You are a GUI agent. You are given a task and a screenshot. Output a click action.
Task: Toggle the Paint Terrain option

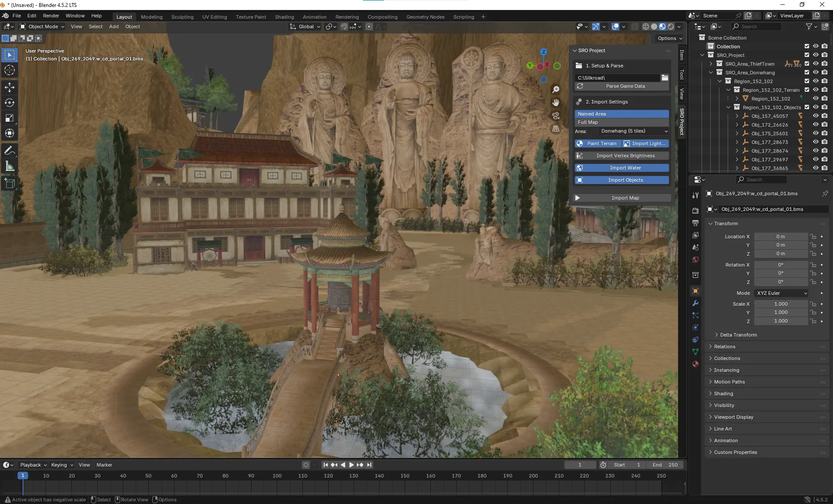pyautogui.click(x=597, y=144)
